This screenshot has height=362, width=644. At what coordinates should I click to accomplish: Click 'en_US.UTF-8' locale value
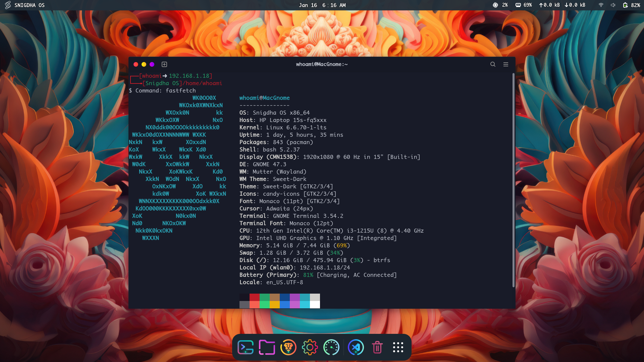coord(285,282)
